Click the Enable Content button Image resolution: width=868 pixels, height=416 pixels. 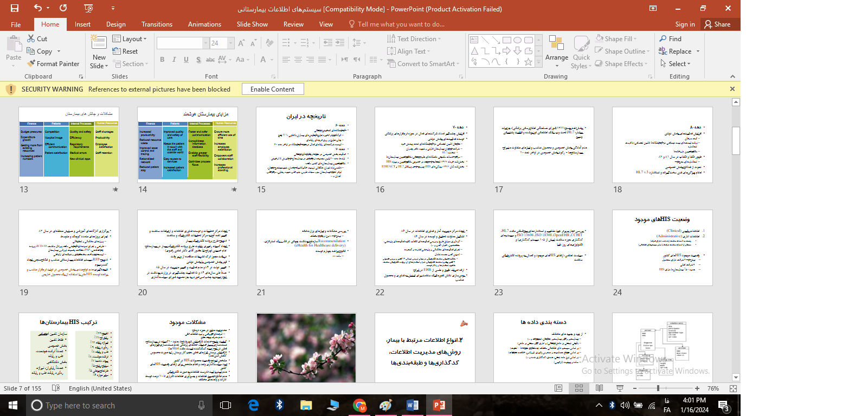tap(272, 89)
